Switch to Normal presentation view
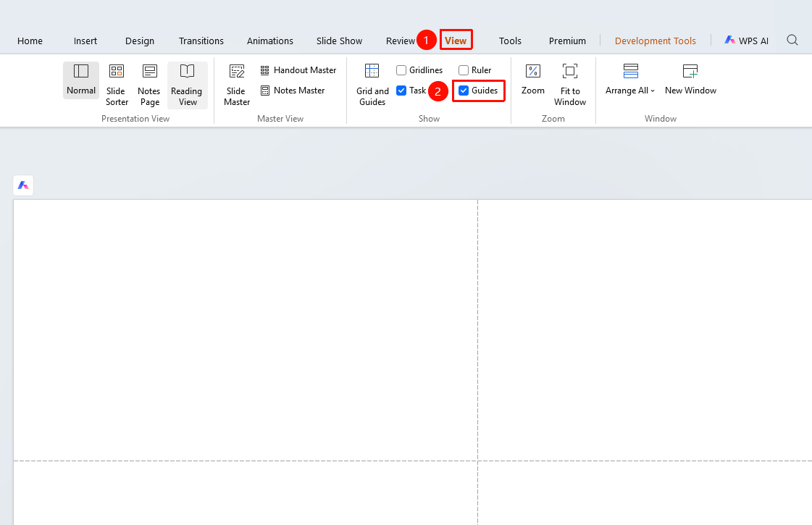 [81, 80]
